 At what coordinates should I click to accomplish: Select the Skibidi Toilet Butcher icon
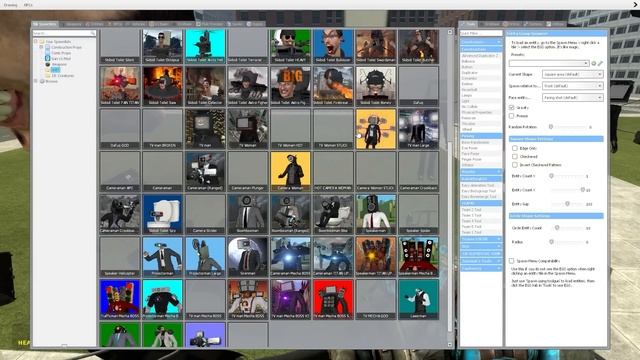pyautogui.click(x=418, y=46)
